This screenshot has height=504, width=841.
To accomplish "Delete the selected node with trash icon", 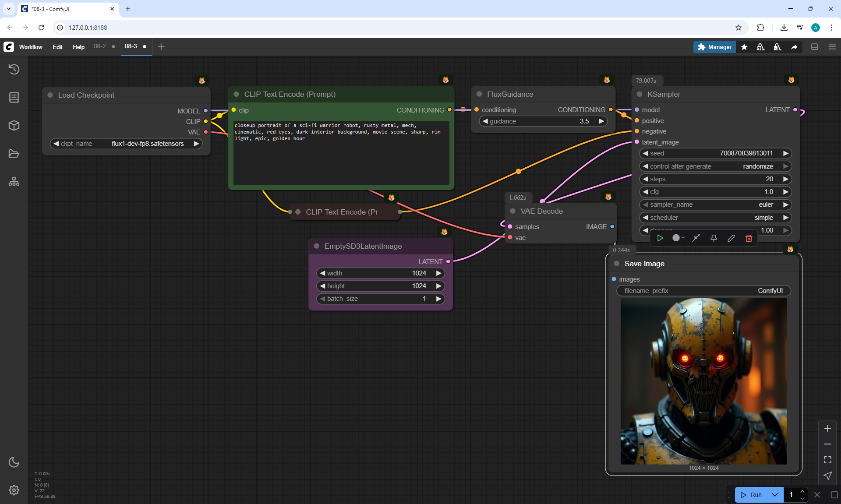I will click(x=749, y=238).
